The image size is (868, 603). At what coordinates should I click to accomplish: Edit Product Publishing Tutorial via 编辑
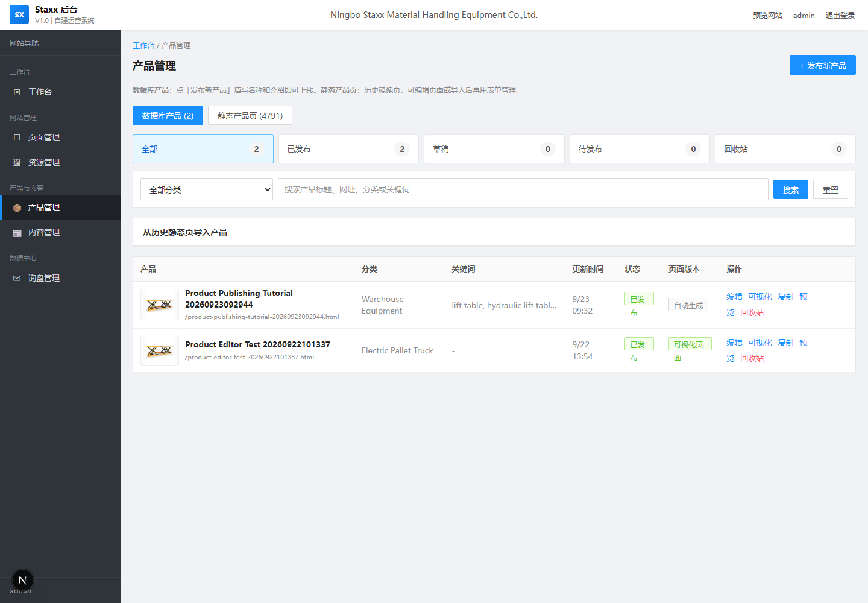click(734, 297)
